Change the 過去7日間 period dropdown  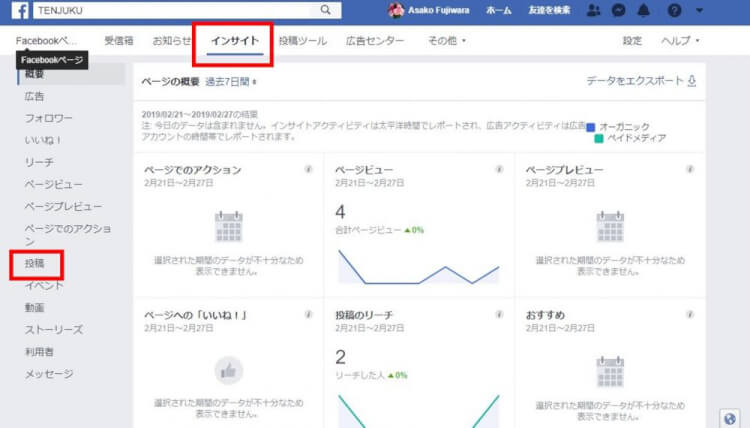tap(231, 82)
